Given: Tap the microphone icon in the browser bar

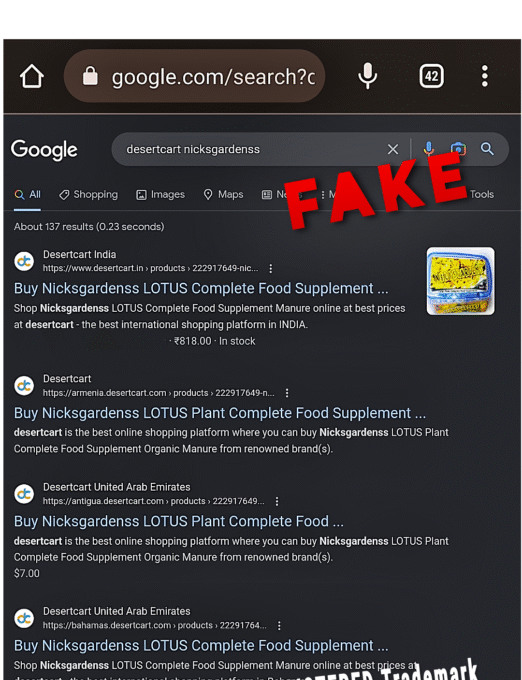Looking at the screenshot, I should (x=367, y=76).
